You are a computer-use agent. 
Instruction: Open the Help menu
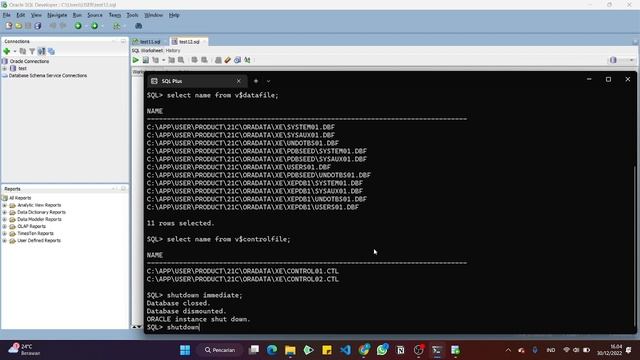pos(174,15)
